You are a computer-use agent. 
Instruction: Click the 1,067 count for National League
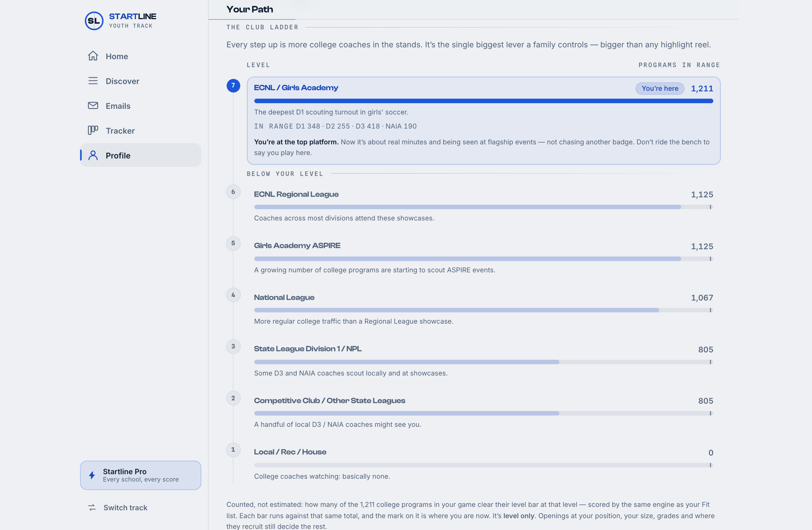(702, 298)
